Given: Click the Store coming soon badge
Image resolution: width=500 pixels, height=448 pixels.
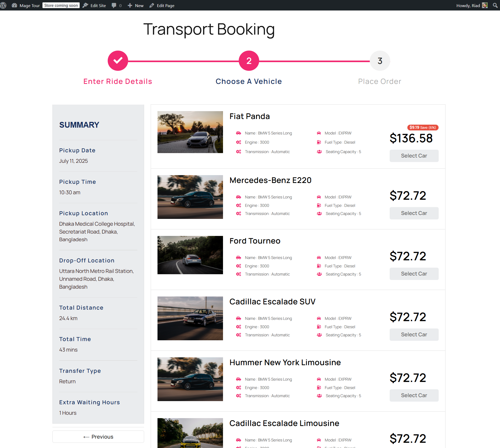Looking at the screenshot, I should point(61,5).
